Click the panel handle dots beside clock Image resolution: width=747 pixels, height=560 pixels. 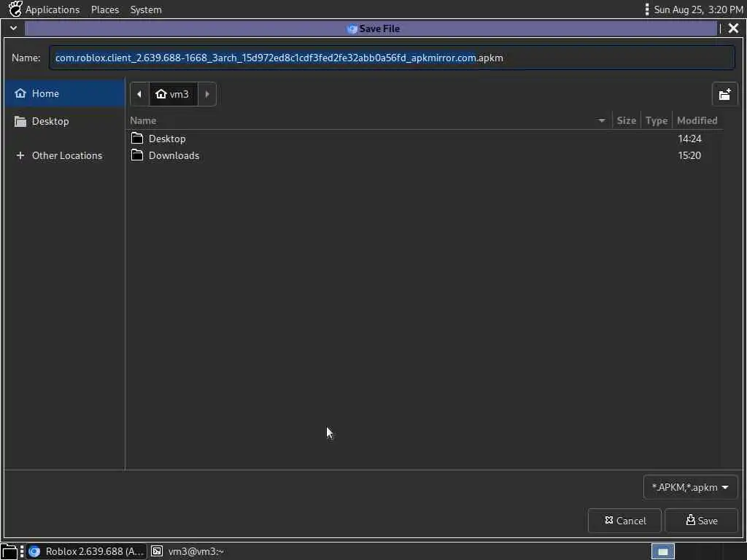coord(646,9)
